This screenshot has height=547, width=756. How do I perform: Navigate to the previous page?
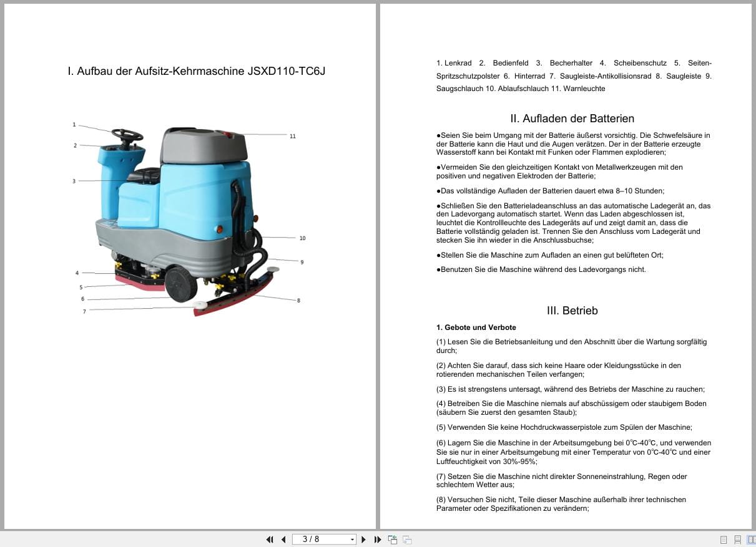283,539
